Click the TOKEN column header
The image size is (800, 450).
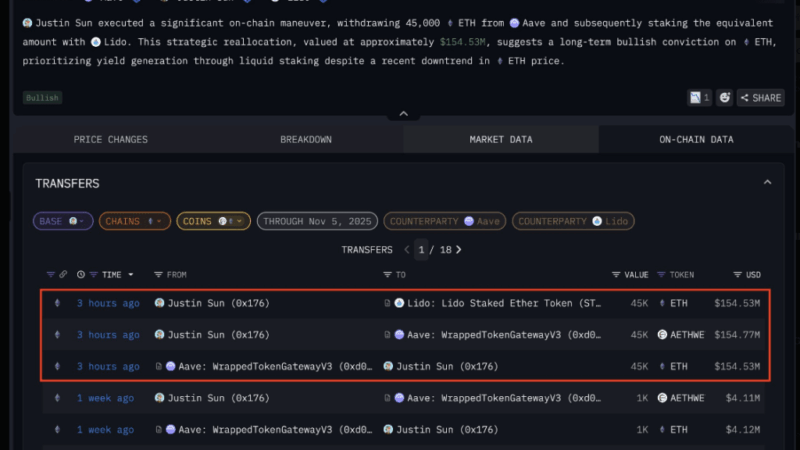(x=682, y=274)
